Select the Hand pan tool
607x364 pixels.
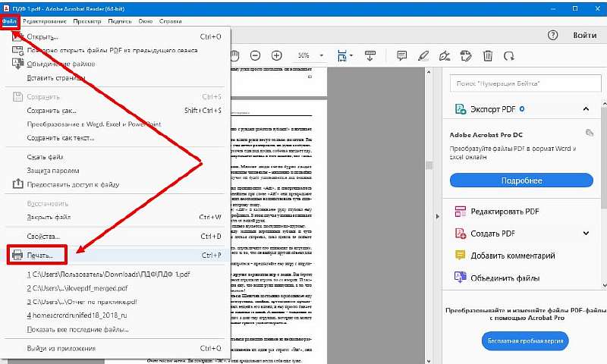coord(236,56)
